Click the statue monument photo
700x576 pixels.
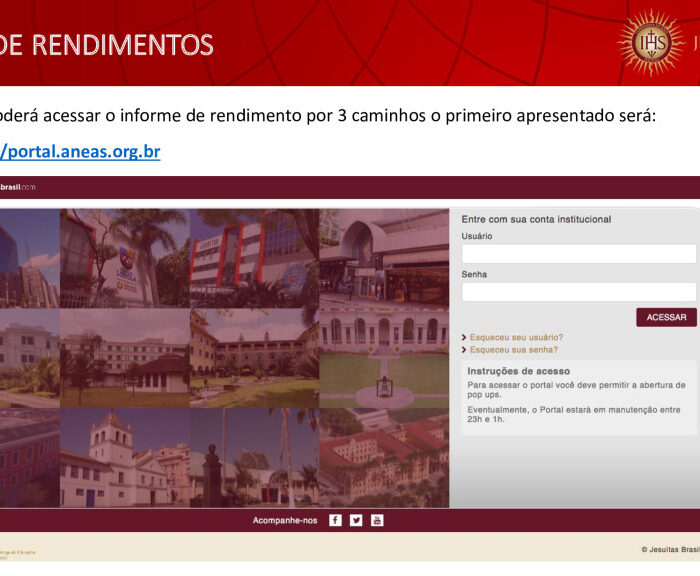tap(254, 458)
